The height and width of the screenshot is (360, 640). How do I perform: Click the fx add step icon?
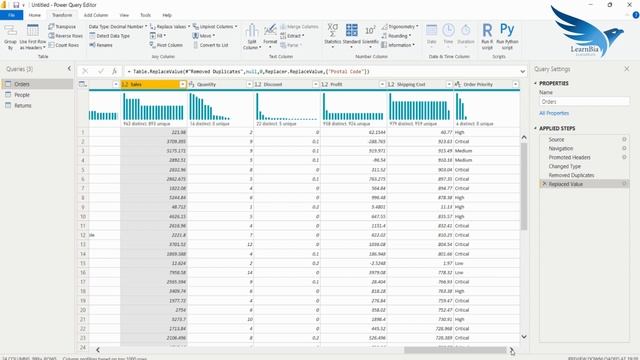[x=115, y=71]
